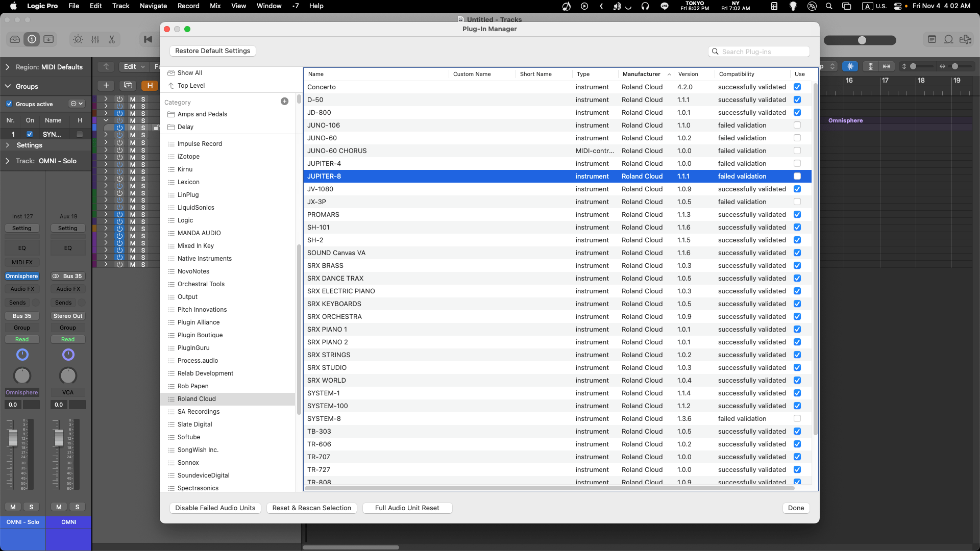Enable the JUPITER-8 Use checkbox
The height and width of the screenshot is (551, 980).
[x=797, y=177]
